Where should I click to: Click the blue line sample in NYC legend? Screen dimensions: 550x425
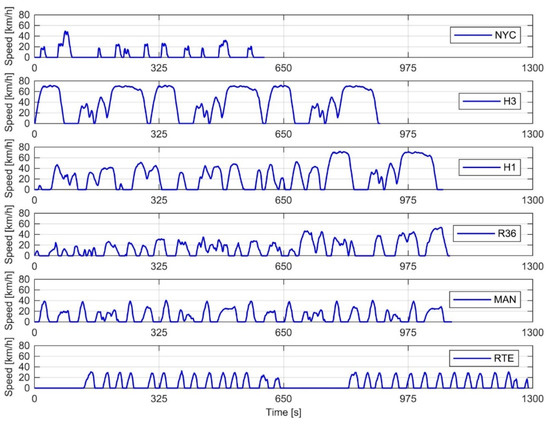[x=473, y=35]
